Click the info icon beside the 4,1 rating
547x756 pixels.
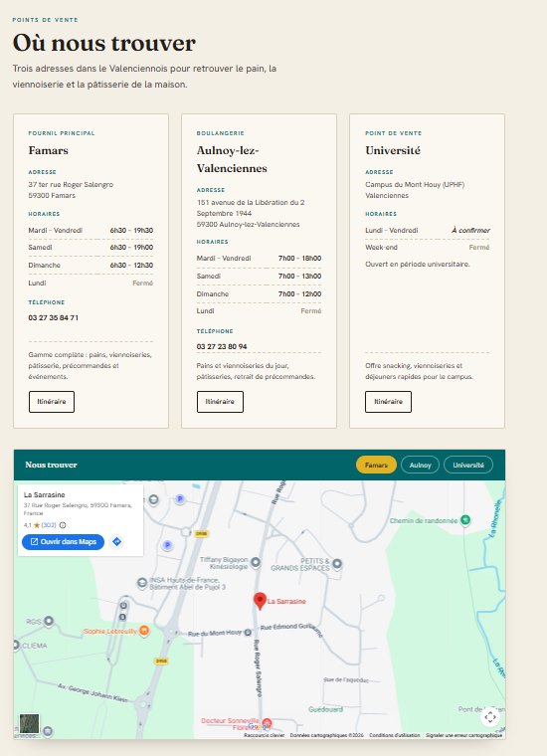pos(63,525)
